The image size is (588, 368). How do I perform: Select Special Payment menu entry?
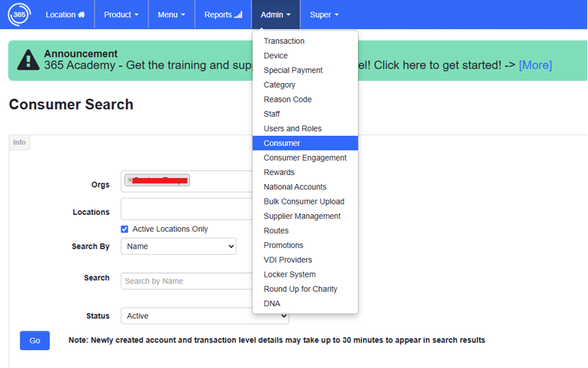click(x=305, y=70)
